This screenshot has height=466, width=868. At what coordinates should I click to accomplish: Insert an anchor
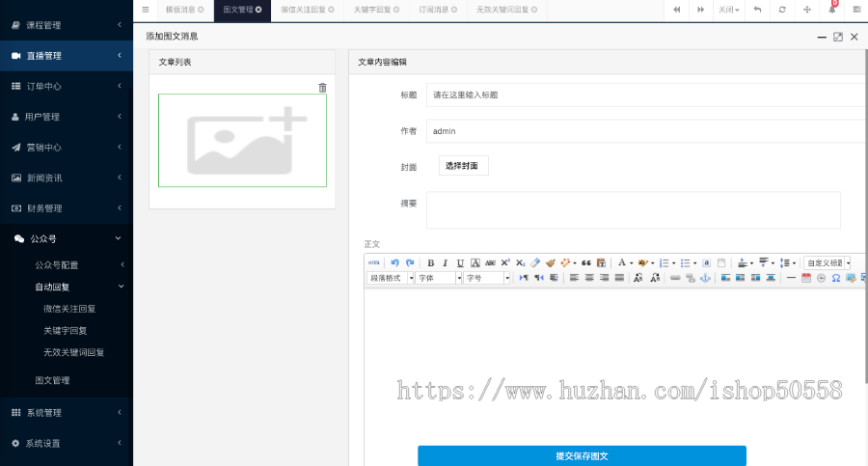705,278
